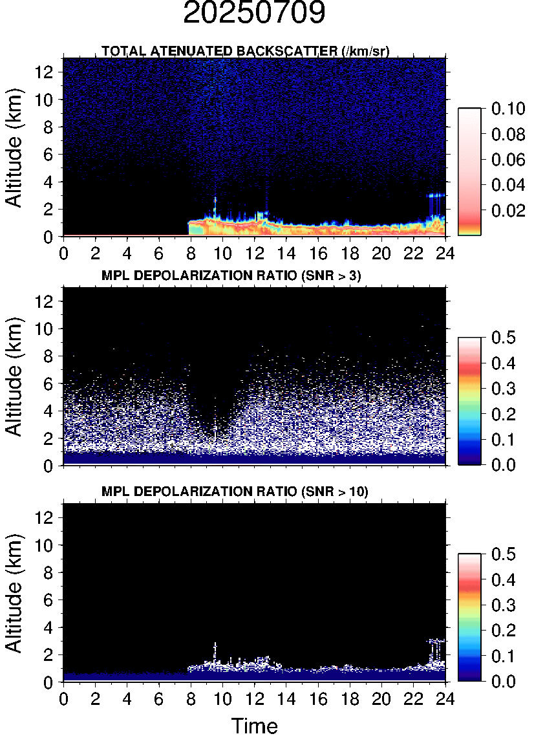The width and height of the screenshot is (534, 756).
Task: Select the dark blue strip at the bottom plot's left
Action: click(123, 676)
